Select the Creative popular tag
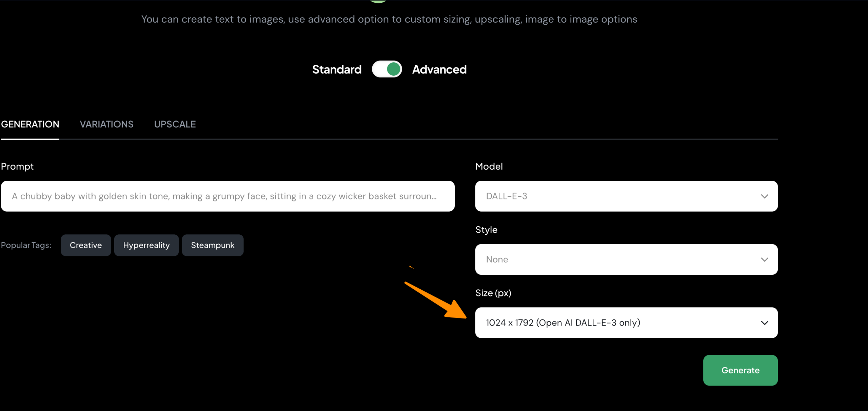 point(86,245)
